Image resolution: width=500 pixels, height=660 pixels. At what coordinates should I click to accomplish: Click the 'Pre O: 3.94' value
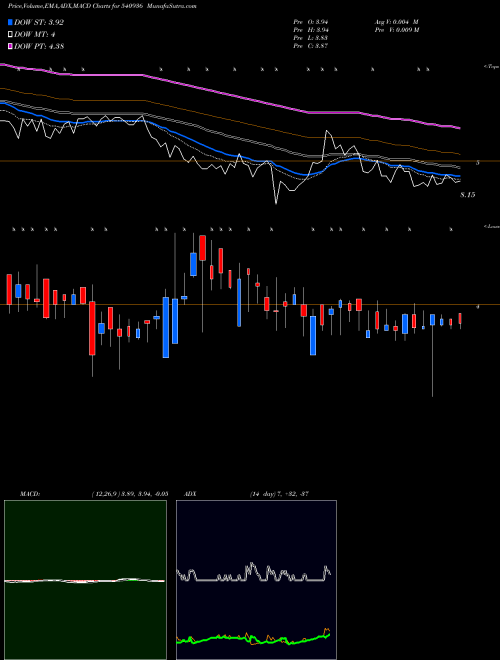click(x=311, y=22)
